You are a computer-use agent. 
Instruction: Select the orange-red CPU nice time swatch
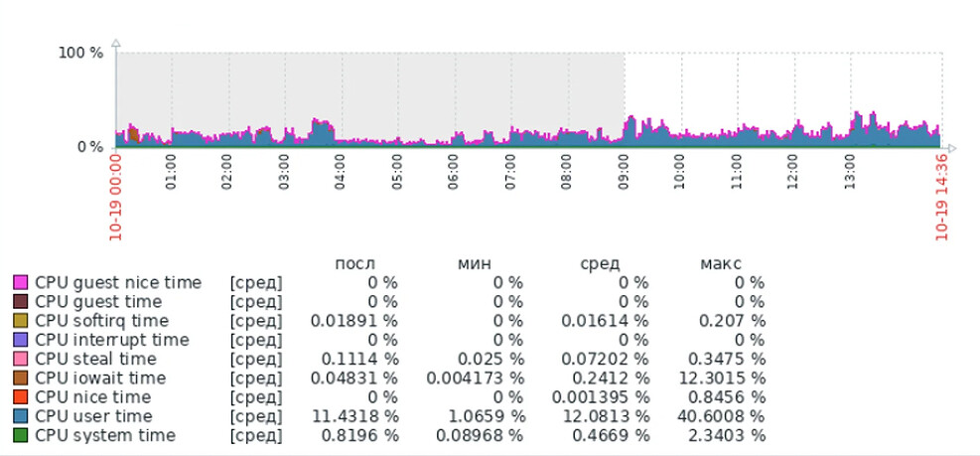[x=20, y=397]
